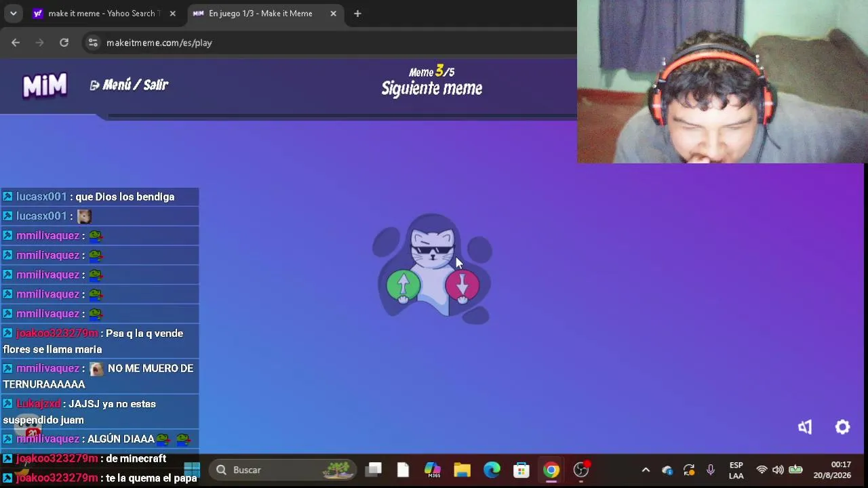Click chat message about 'vende flores se llama maria'
Image resolution: width=868 pixels, height=488 pixels.
[100, 342]
